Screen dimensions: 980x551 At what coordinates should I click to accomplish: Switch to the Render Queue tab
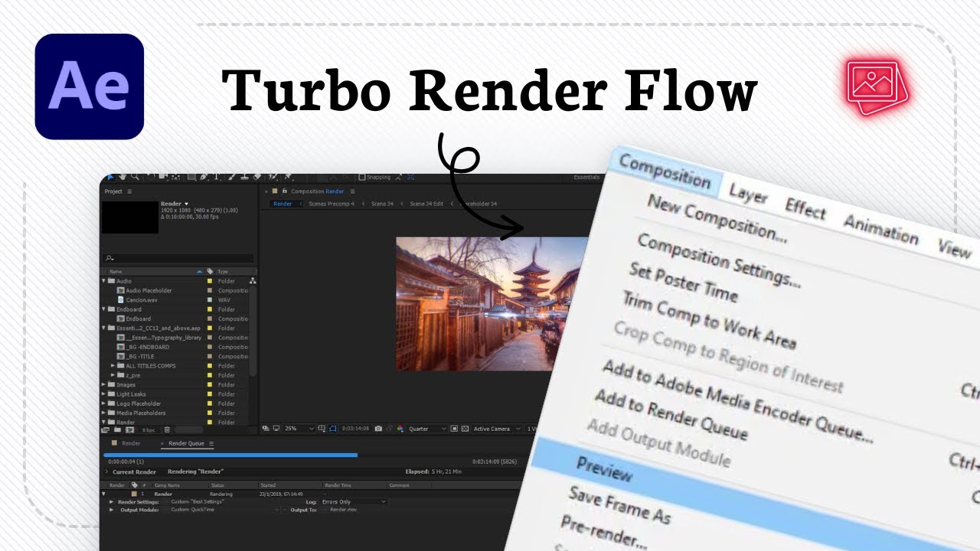click(185, 443)
